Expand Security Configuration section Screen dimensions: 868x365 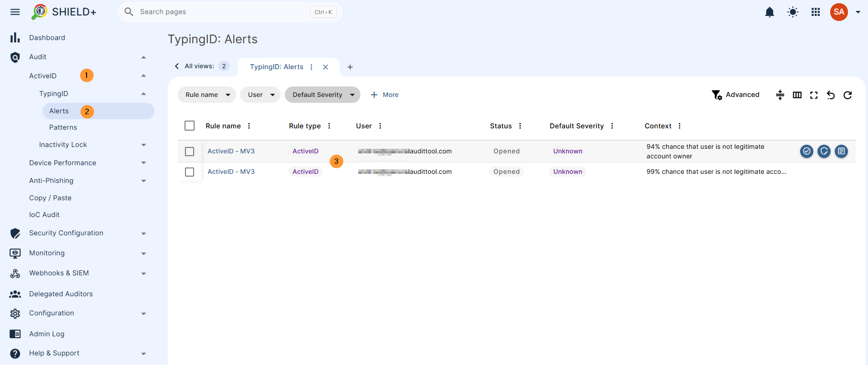pos(144,233)
